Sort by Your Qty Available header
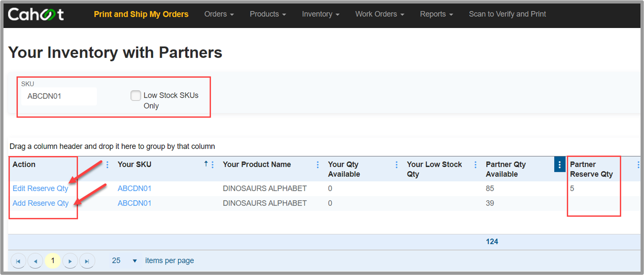The width and height of the screenshot is (644, 275). coord(344,169)
